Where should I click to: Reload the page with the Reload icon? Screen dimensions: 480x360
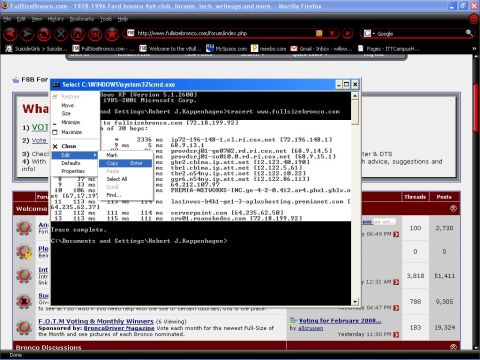click(x=44, y=33)
